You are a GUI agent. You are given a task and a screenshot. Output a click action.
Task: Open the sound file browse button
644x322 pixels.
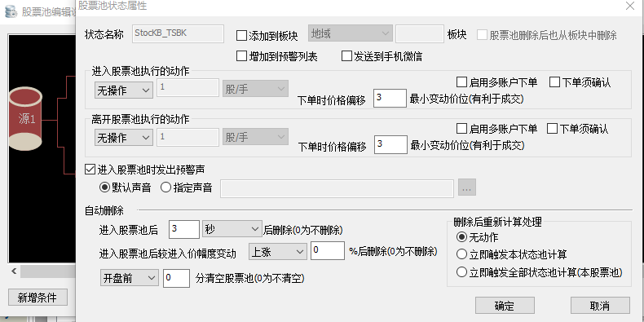click(467, 187)
